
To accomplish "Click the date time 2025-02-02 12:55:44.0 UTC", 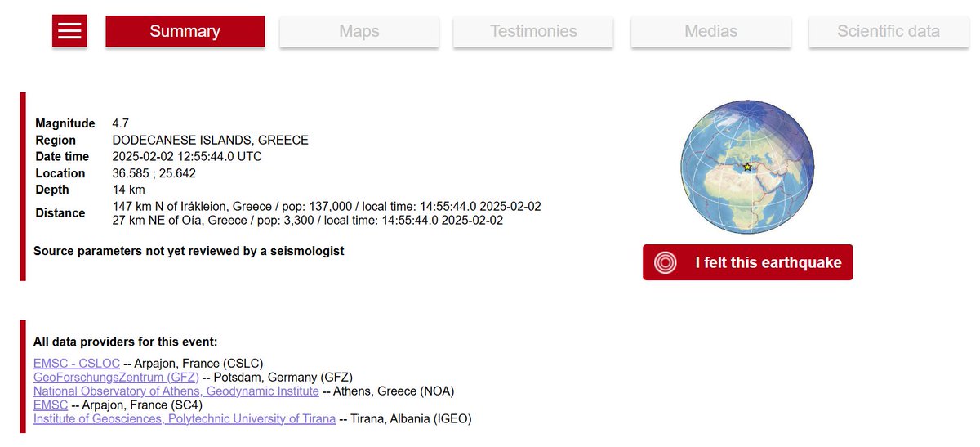I will (187, 157).
